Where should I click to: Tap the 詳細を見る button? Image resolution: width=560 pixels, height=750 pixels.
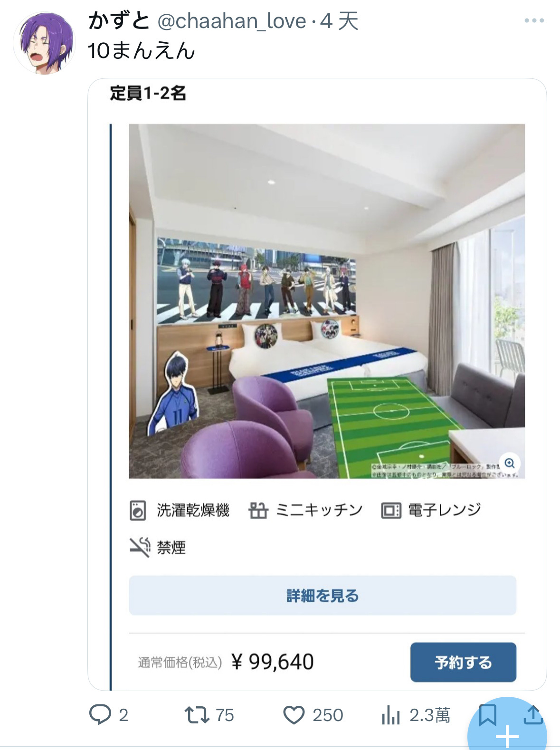tap(323, 595)
